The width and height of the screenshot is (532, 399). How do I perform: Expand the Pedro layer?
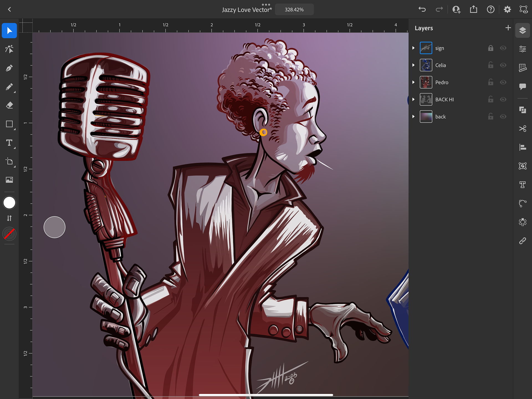[413, 82]
